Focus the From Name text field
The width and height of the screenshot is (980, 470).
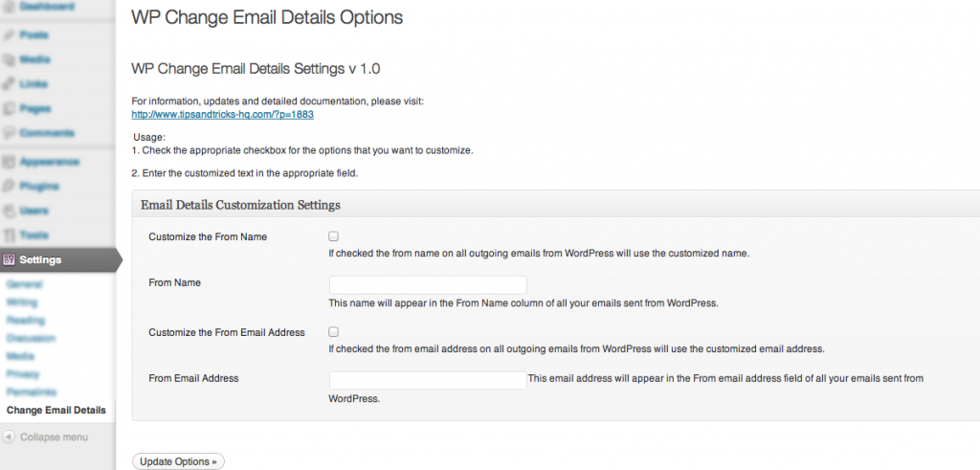tap(428, 285)
